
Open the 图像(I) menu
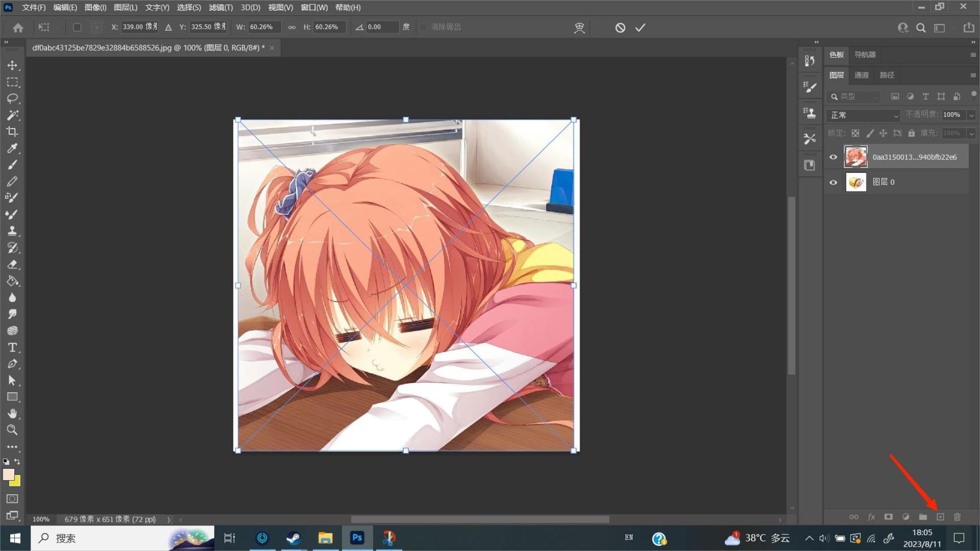tap(95, 7)
